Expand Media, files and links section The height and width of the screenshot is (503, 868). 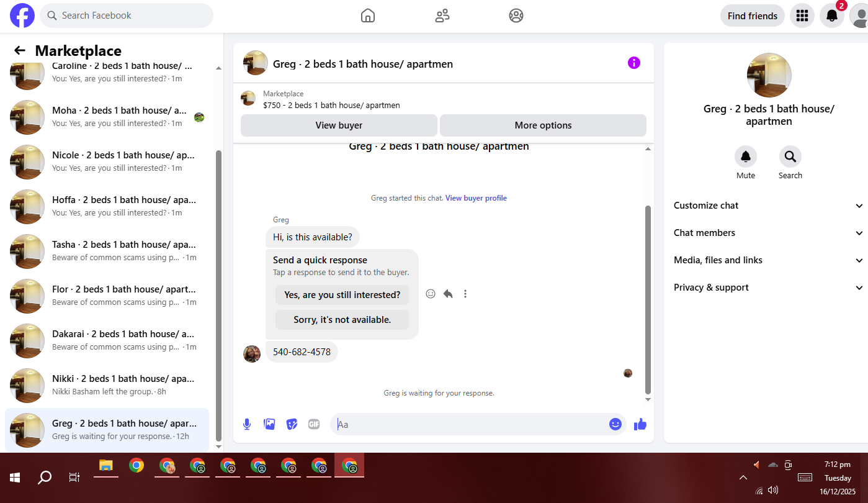coord(769,260)
